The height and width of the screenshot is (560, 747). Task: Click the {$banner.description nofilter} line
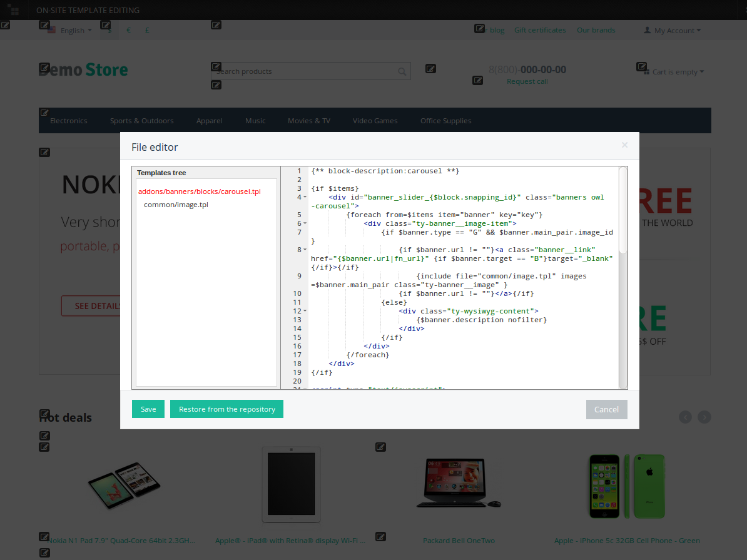[482, 320]
